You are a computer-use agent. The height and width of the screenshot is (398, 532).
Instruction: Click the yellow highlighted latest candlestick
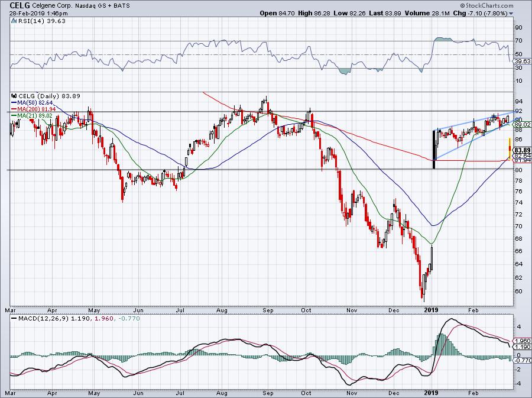point(510,148)
